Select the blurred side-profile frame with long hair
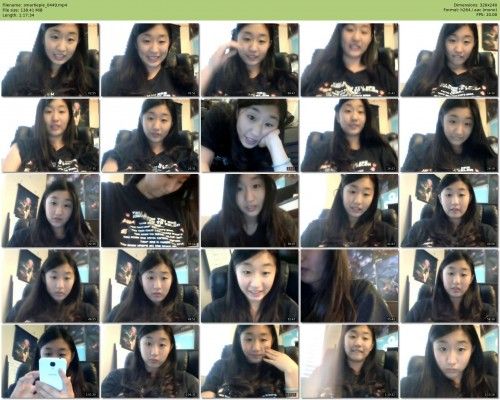500x400 pixels. pos(350,286)
